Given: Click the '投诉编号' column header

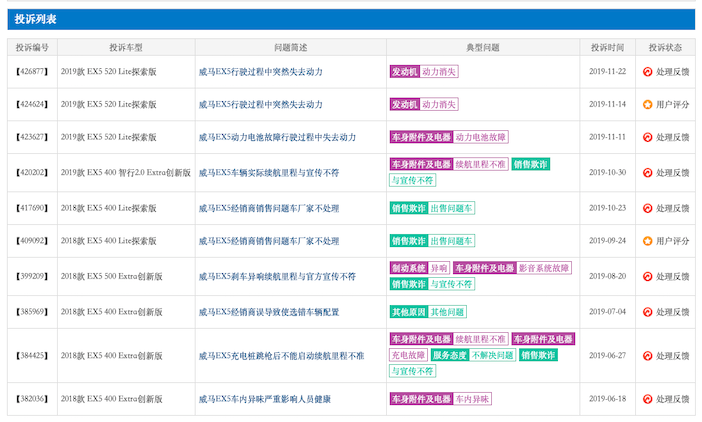Looking at the screenshot, I should 32,47.
